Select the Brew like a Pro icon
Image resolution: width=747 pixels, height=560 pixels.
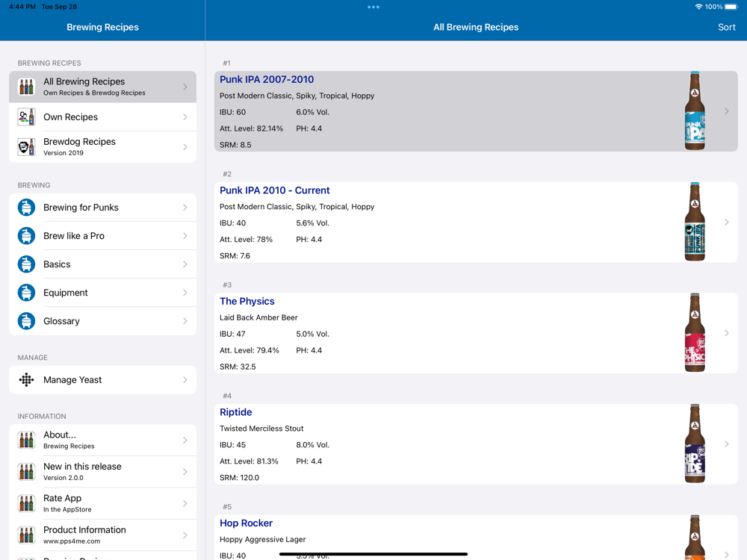click(26, 236)
